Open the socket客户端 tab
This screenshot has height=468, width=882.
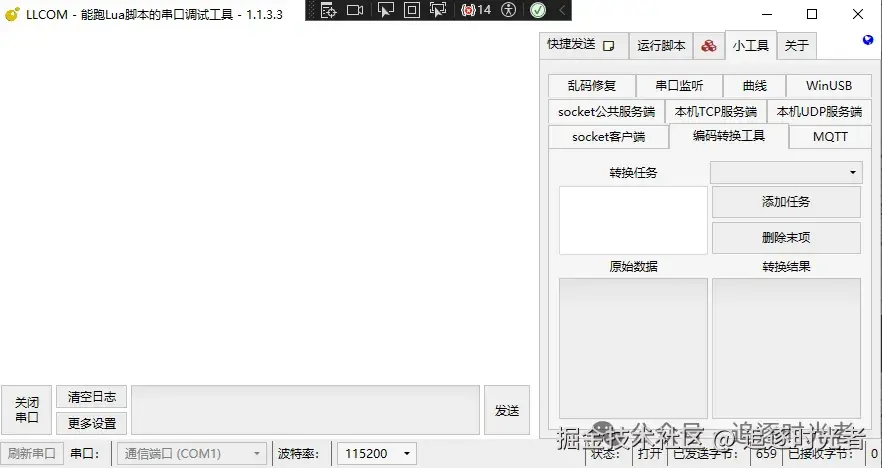[x=609, y=137]
